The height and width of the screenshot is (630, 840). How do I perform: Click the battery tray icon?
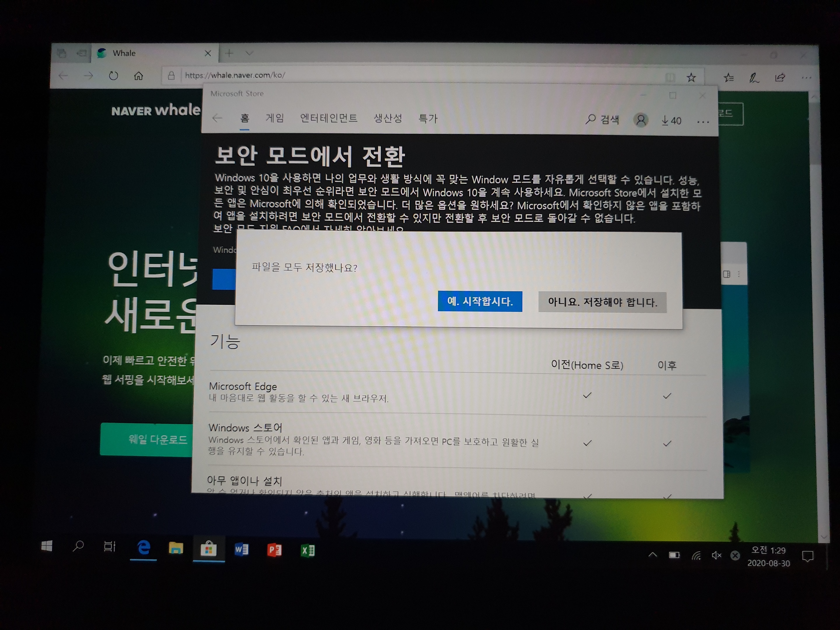tap(674, 555)
